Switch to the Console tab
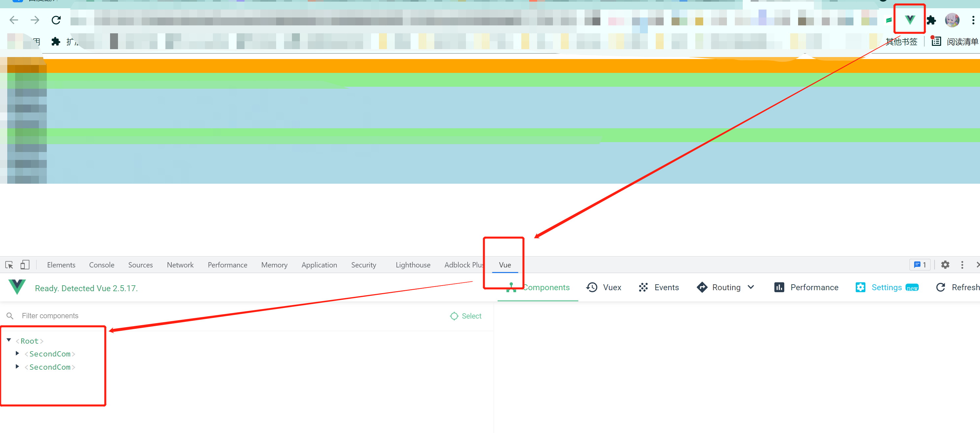The image size is (980, 433). pyautogui.click(x=101, y=265)
